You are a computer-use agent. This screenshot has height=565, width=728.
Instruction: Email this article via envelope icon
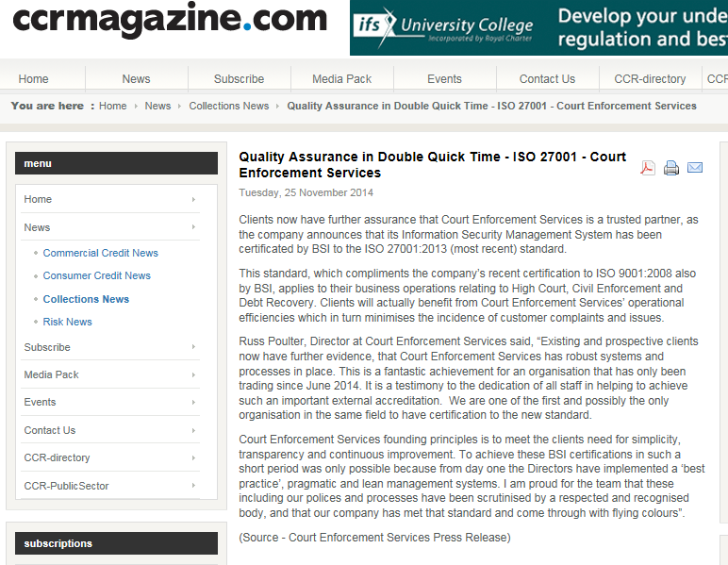[695, 168]
